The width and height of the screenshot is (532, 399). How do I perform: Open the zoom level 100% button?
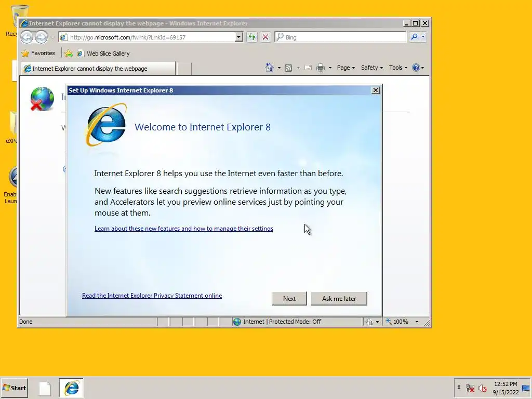(397, 322)
